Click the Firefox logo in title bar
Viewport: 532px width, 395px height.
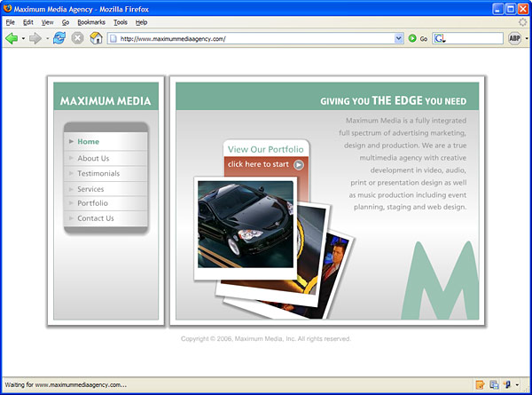tap(7, 8)
